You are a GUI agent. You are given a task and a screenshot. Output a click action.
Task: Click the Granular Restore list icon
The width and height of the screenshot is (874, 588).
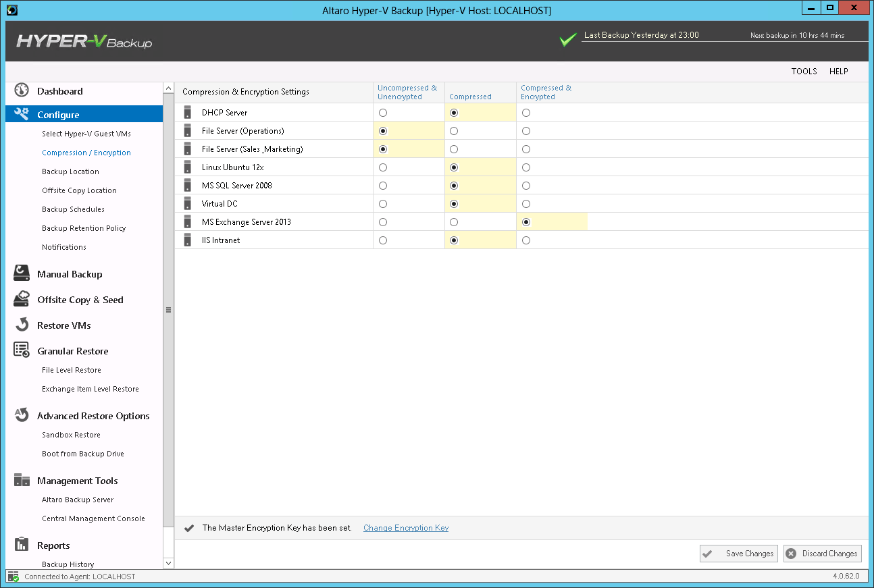pyautogui.click(x=22, y=350)
